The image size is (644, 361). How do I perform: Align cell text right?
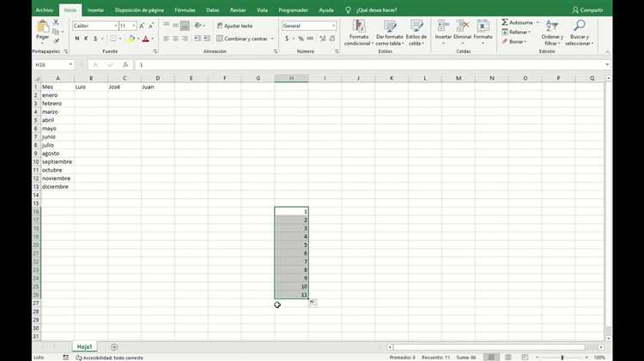185,39
